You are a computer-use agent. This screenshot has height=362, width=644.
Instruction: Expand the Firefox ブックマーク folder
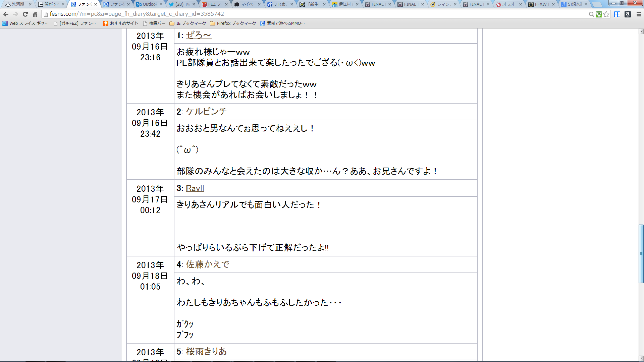click(233, 23)
